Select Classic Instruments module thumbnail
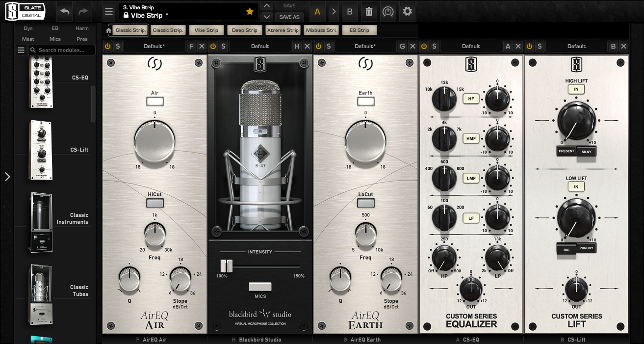 click(42, 222)
